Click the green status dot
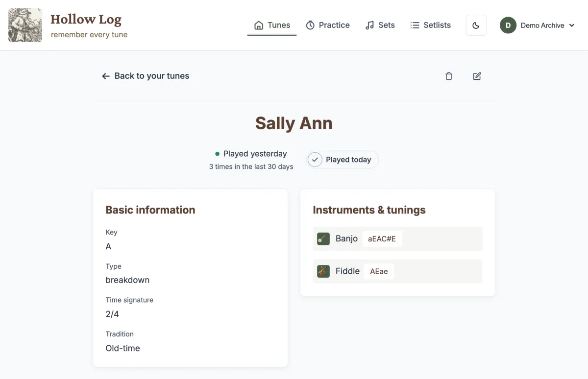 point(217,154)
